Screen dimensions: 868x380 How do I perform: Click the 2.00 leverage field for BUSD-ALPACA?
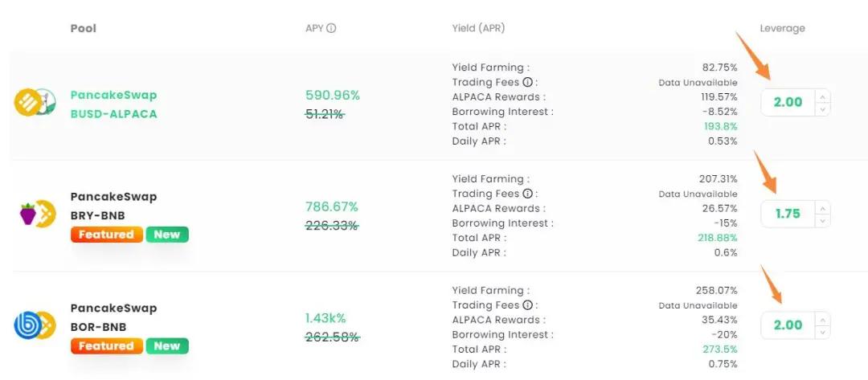(789, 102)
